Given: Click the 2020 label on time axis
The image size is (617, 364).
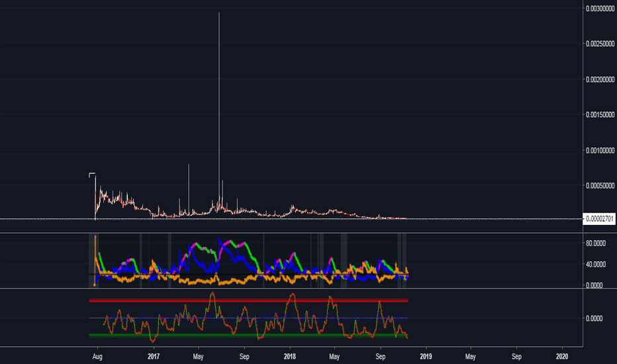Looking at the screenshot, I should click(x=562, y=357).
